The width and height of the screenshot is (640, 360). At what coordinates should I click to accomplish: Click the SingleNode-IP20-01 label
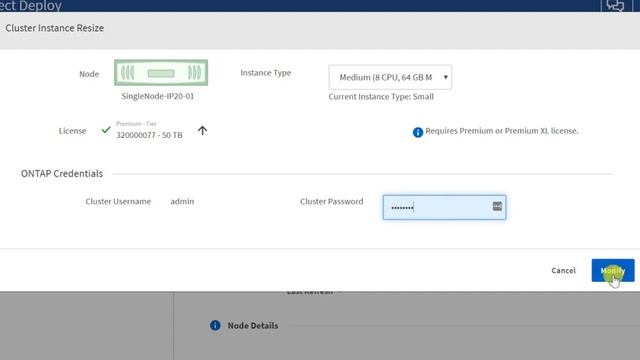(x=158, y=96)
